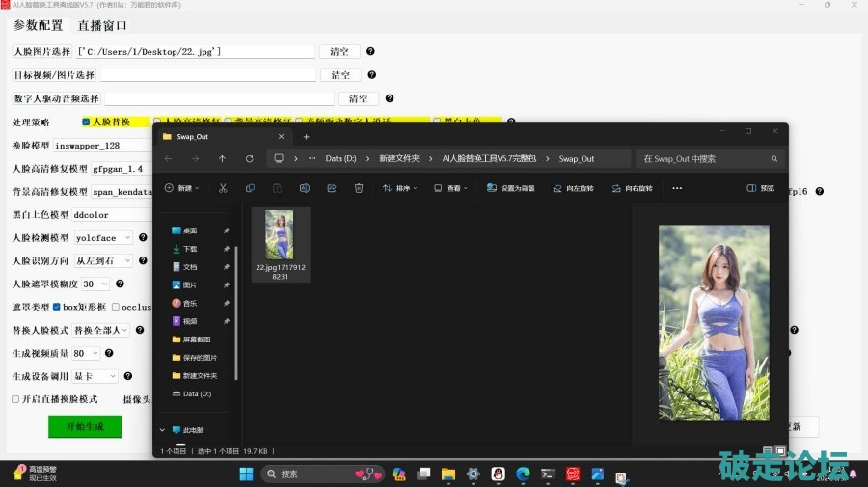
Task: Open QQ penguin icon in taskbar
Action: 498,473
